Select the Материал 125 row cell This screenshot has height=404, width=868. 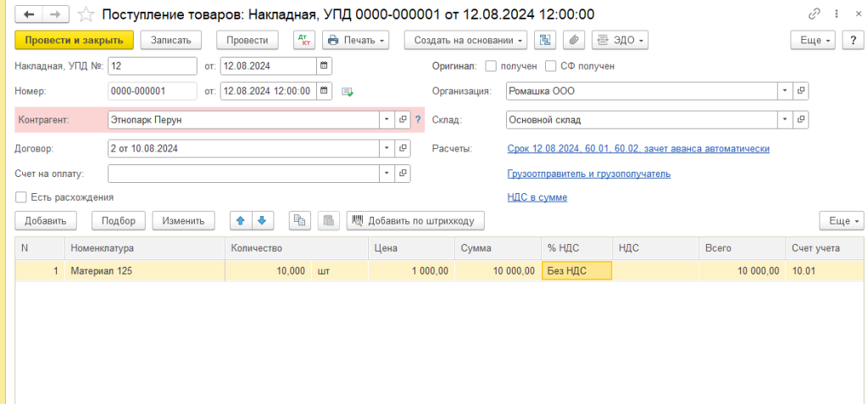click(144, 271)
